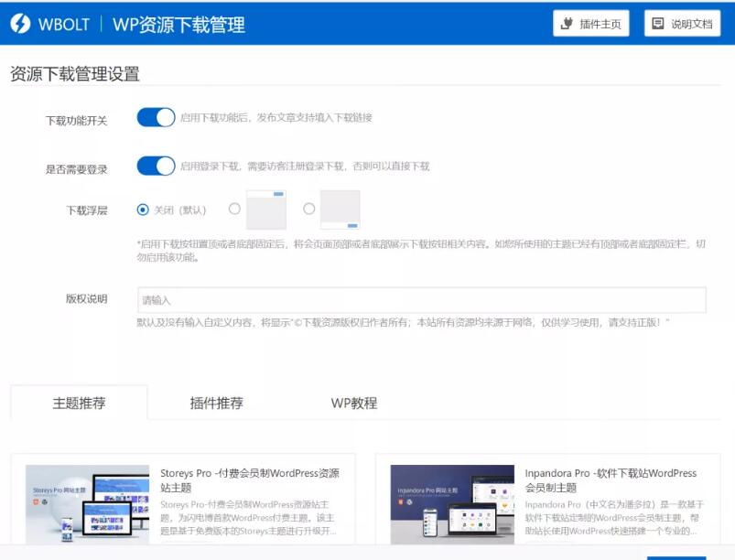Viewport: 735px width, 560px height.
Task: Click the 版权说明 label
Action: click(x=87, y=298)
